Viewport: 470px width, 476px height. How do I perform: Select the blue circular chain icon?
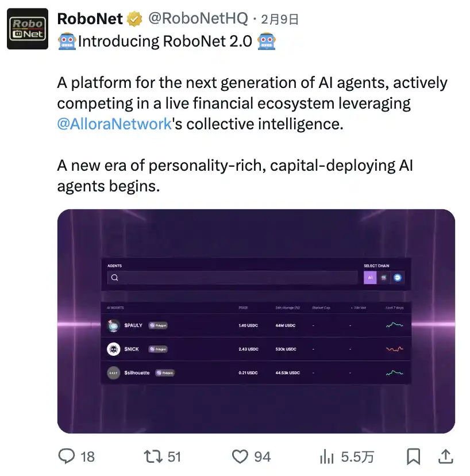[397, 277]
